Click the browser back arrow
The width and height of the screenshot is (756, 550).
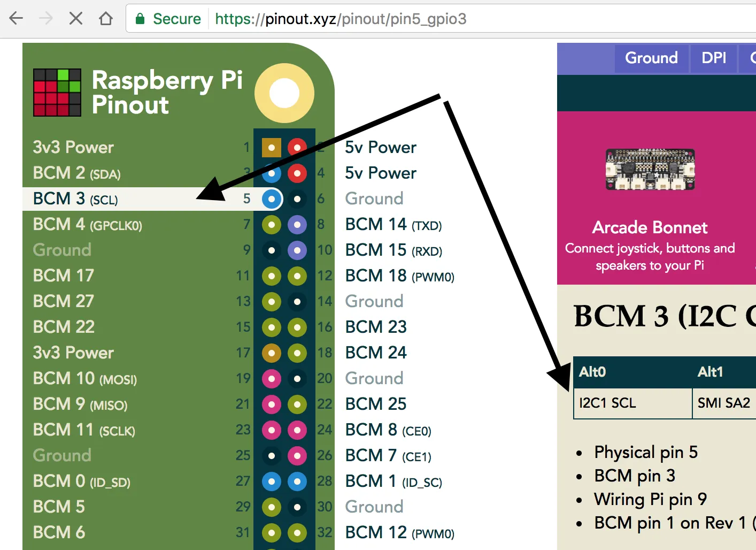(17, 19)
